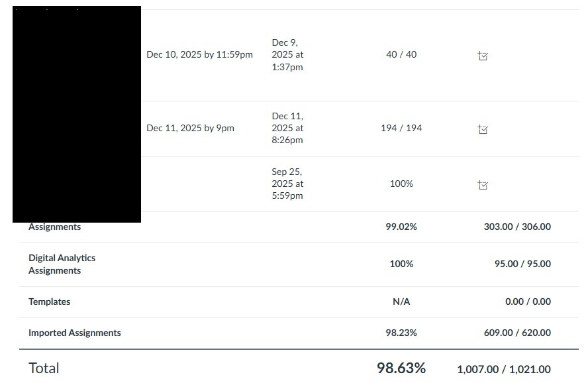
Task: Click the 194 / 194 score
Action: point(401,128)
